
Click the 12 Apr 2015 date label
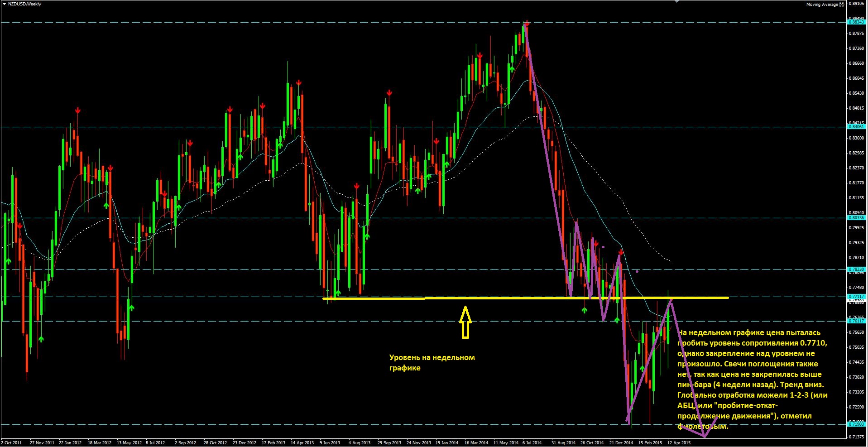[x=679, y=443]
